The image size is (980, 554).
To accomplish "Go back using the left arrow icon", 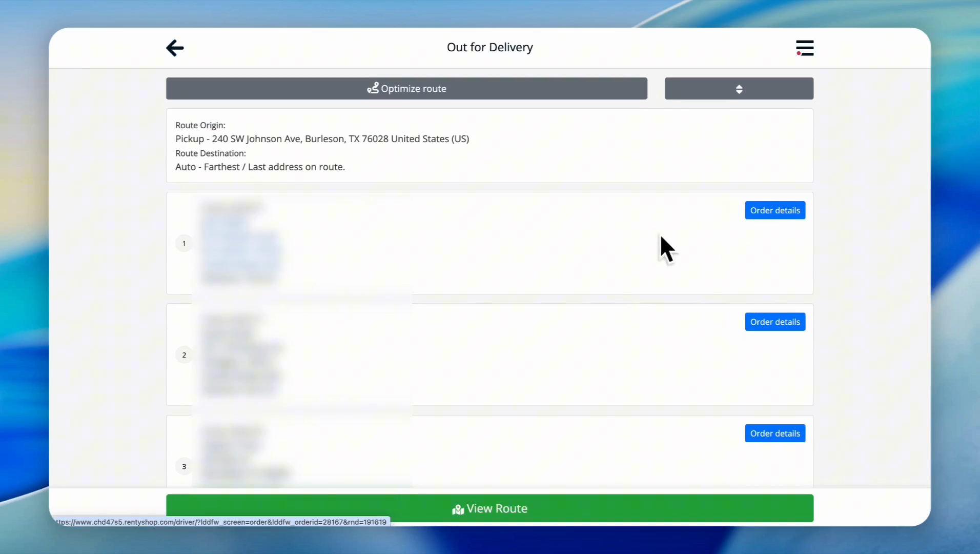I will pos(175,48).
